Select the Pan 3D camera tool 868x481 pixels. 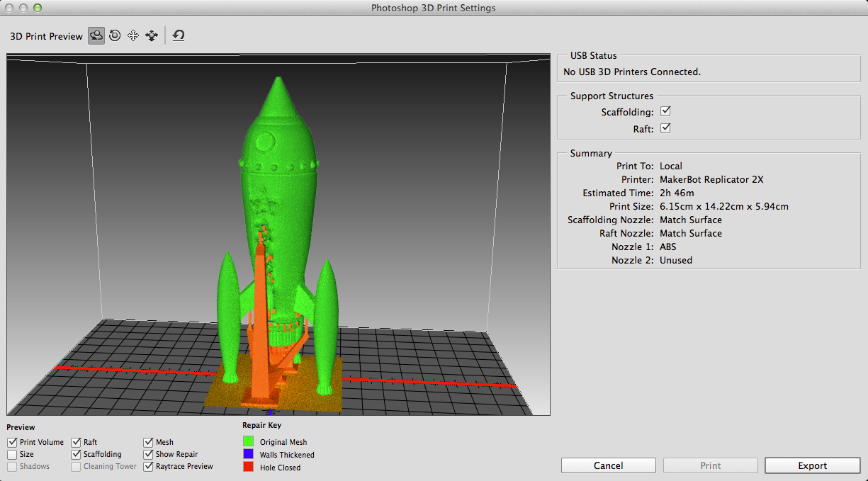(x=133, y=35)
